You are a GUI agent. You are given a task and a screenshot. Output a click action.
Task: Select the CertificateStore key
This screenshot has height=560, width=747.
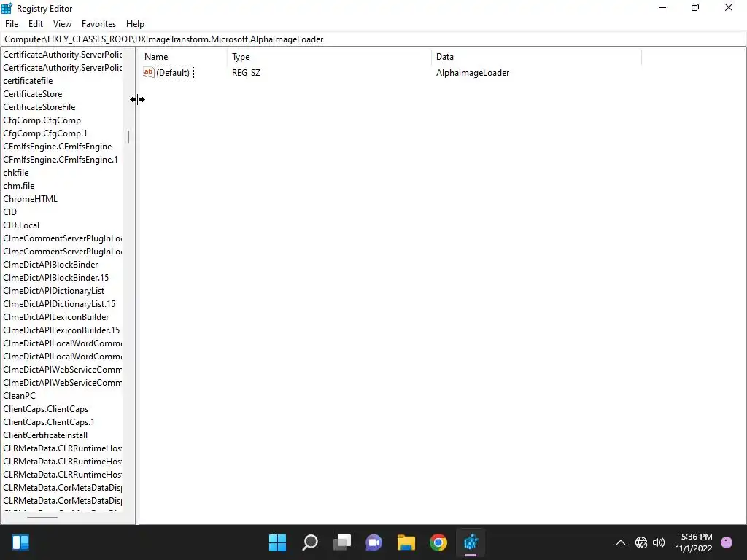32,94
